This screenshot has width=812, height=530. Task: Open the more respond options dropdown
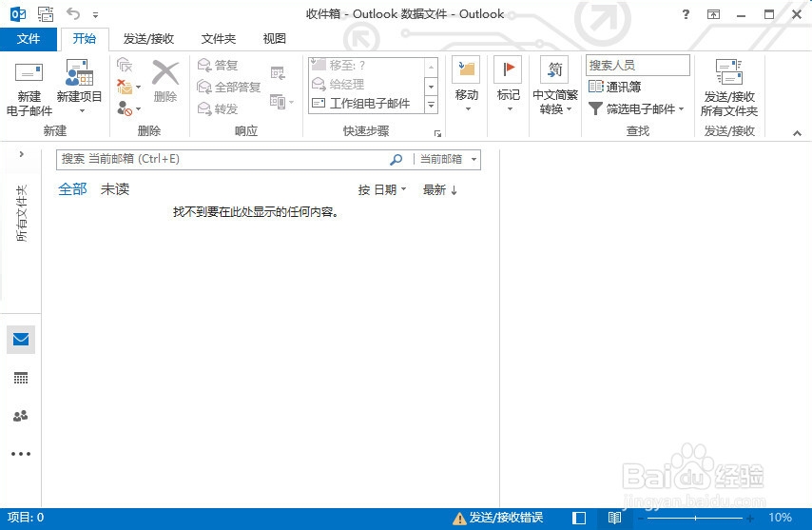(x=282, y=102)
